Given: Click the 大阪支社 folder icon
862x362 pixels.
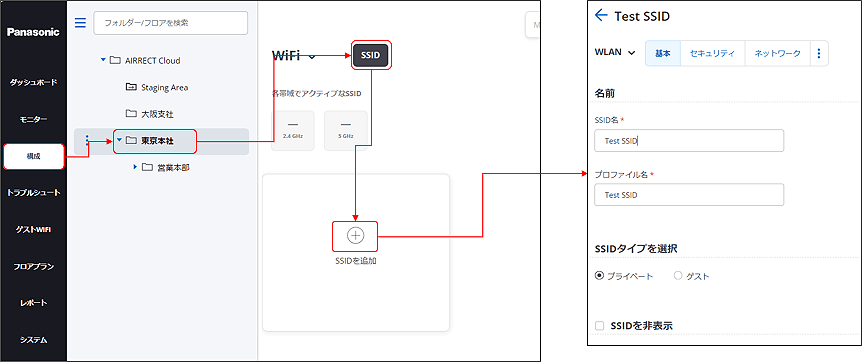Looking at the screenshot, I should 131,114.
